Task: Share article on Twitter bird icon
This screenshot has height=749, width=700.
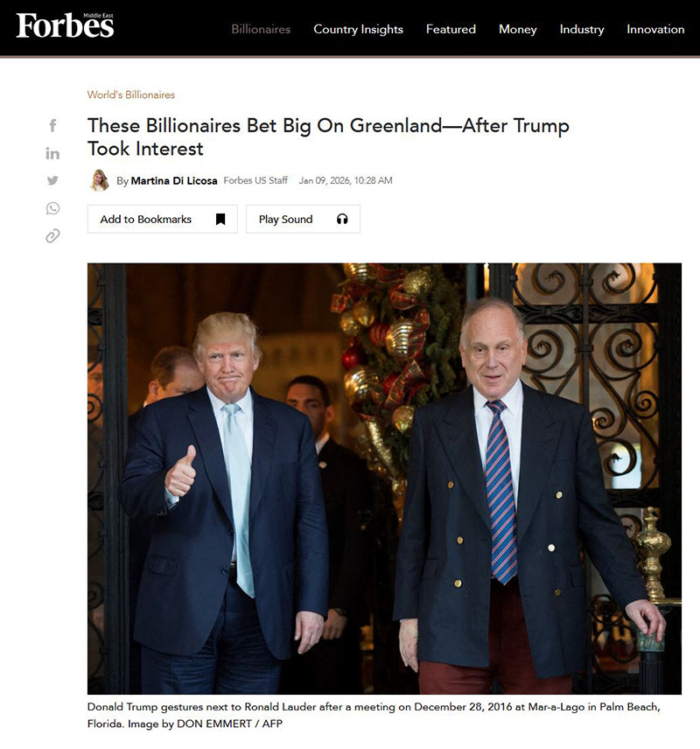Action: click(52, 180)
